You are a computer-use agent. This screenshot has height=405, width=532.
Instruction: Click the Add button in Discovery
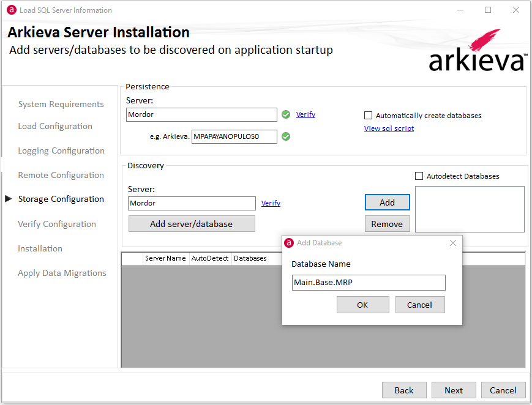coord(388,202)
